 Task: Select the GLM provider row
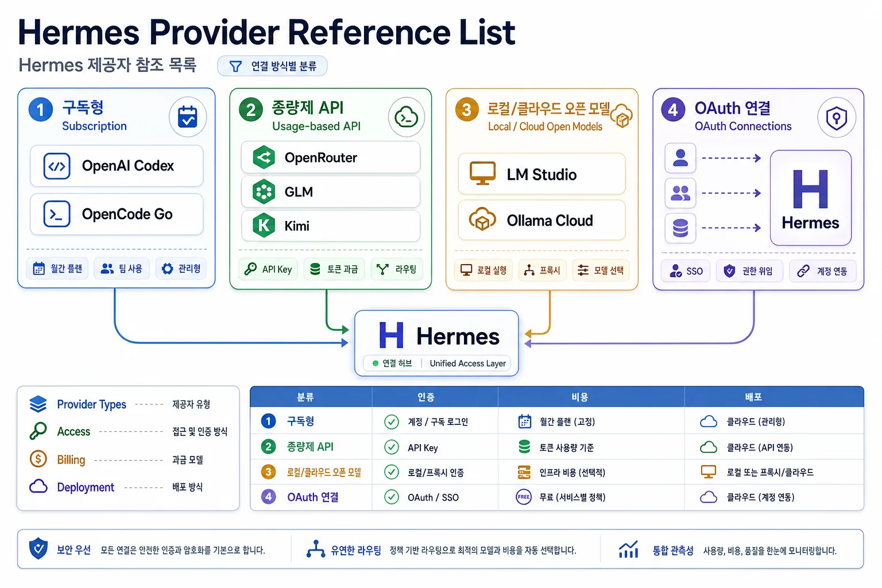click(331, 192)
